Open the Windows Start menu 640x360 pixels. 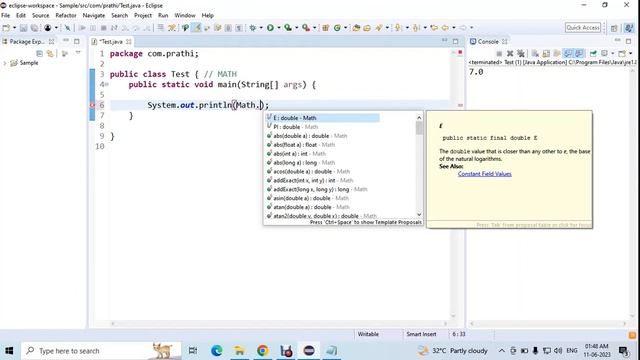click(x=9, y=351)
